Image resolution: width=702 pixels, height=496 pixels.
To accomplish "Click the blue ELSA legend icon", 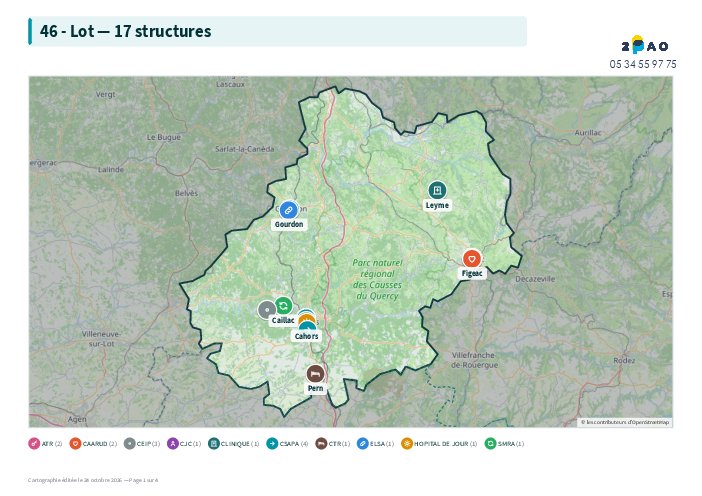I will tap(363, 444).
